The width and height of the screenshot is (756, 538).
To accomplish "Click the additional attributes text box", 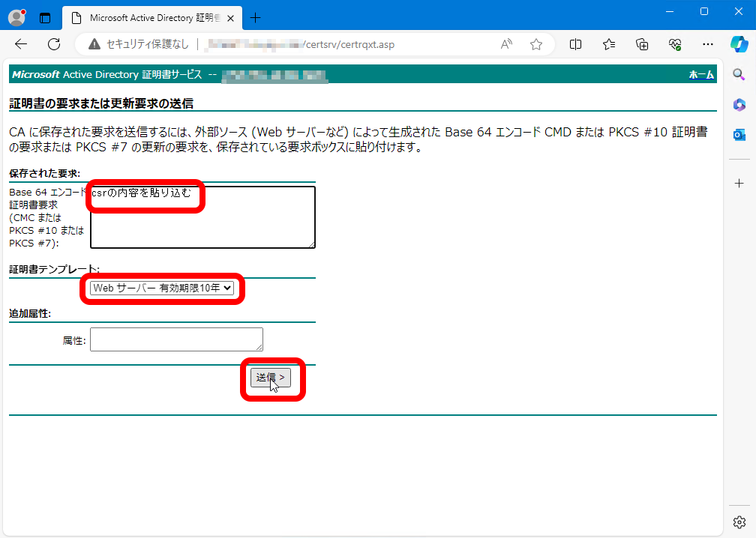I will tap(176, 339).
